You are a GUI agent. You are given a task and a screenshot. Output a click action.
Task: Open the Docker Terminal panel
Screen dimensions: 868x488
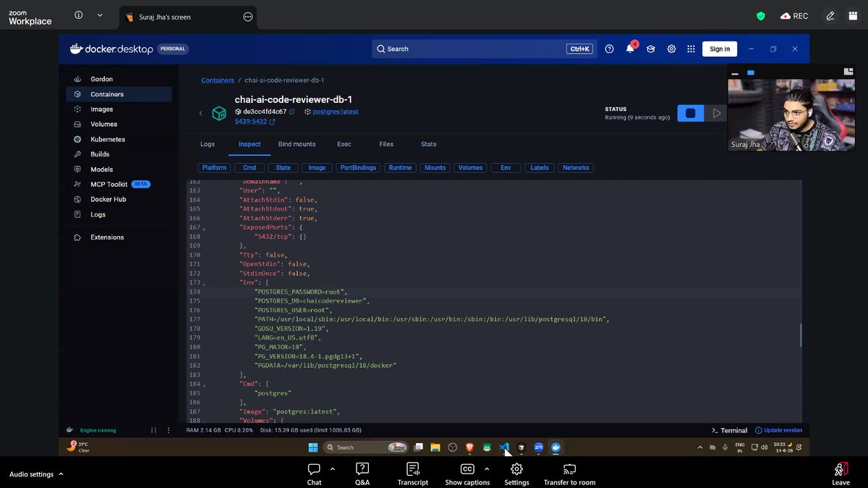[729, 430]
